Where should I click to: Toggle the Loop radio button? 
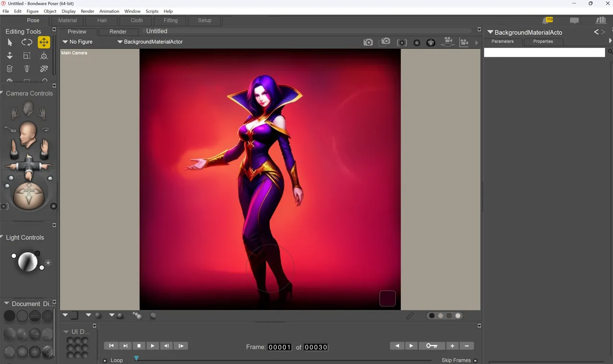coord(105,361)
